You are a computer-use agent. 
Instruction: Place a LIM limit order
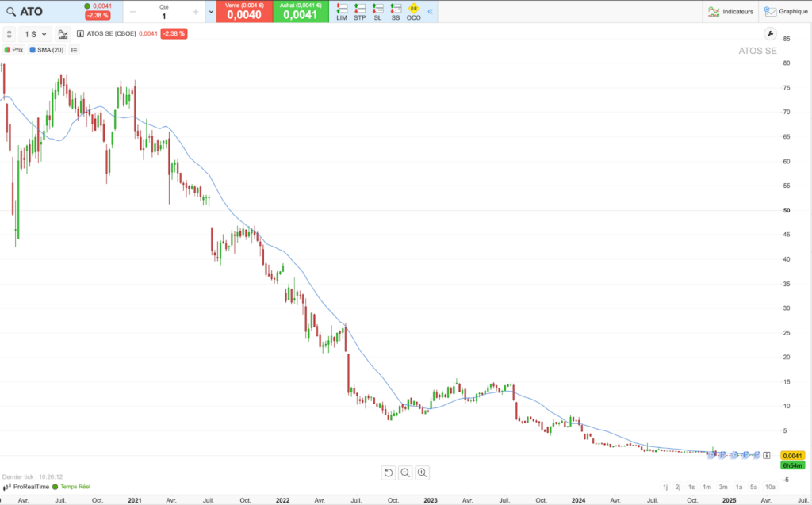[x=342, y=11]
